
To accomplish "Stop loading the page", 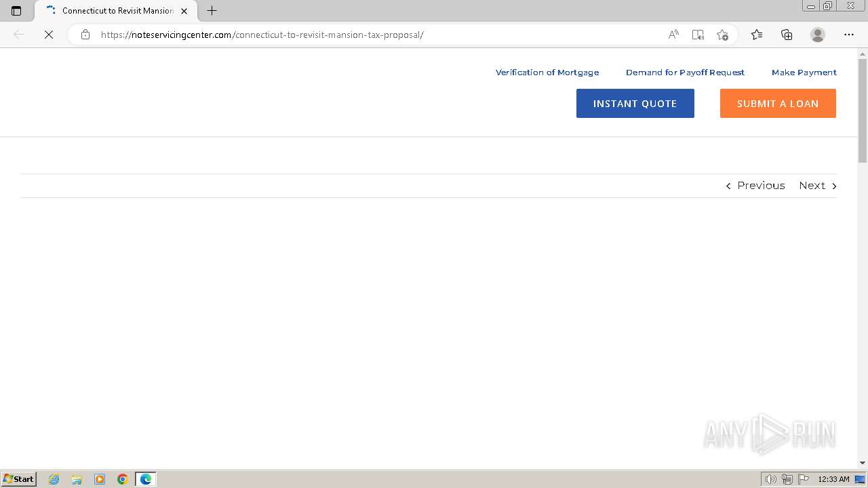I will [49, 35].
